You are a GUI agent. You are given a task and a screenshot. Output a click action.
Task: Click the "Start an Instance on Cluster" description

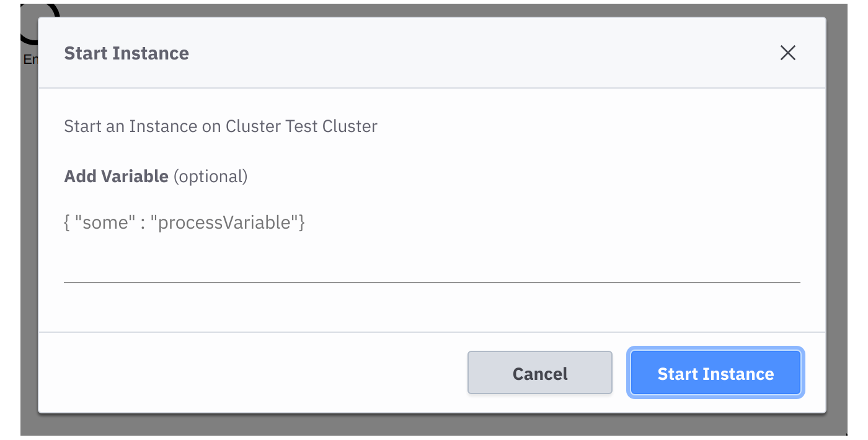tap(173, 126)
